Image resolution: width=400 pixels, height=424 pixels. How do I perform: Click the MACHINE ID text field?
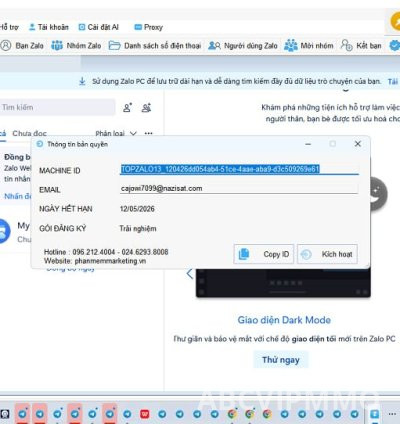pyautogui.click(x=239, y=169)
